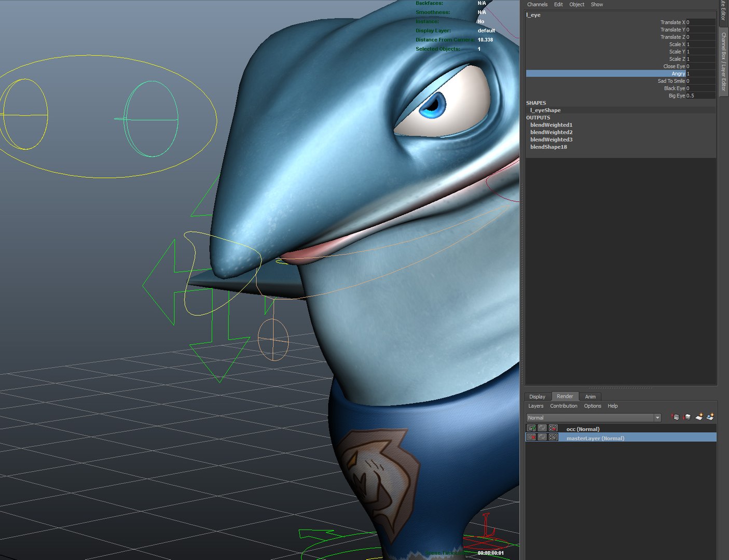Expand the blendWeighted2 output node
The width and height of the screenshot is (729, 560).
(551, 132)
